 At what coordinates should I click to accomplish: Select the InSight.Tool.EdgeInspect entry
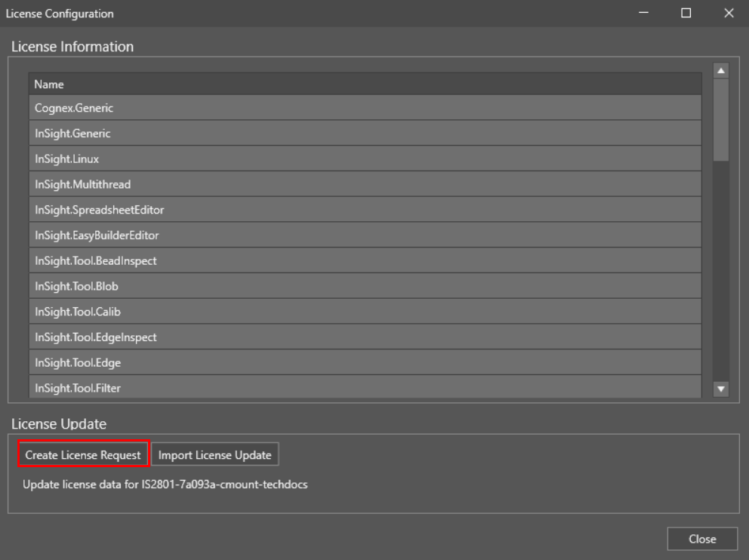(365, 337)
